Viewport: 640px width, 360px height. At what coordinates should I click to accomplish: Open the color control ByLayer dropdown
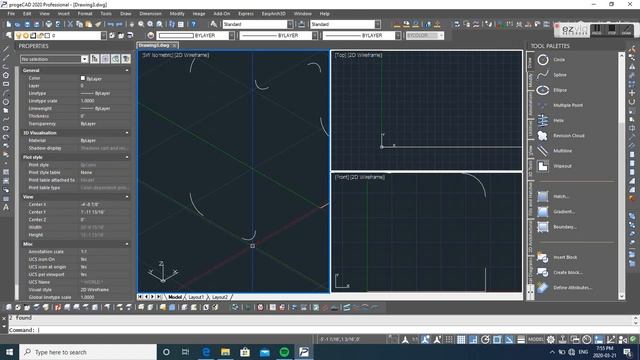pyautogui.click(x=231, y=36)
